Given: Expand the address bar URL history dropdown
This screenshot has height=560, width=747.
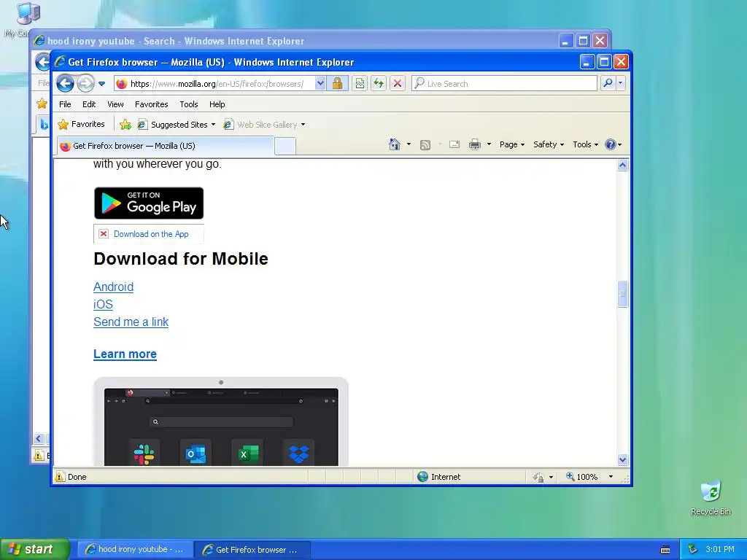Looking at the screenshot, I should click(x=320, y=84).
